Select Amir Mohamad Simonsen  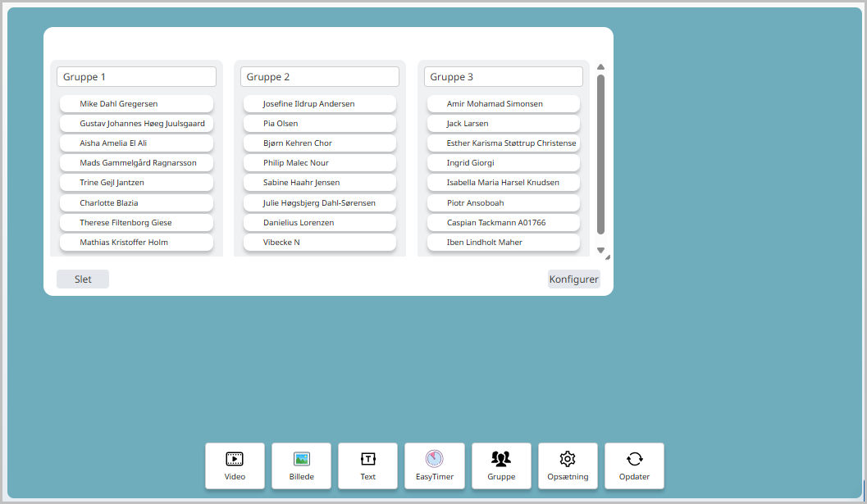(x=504, y=104)
